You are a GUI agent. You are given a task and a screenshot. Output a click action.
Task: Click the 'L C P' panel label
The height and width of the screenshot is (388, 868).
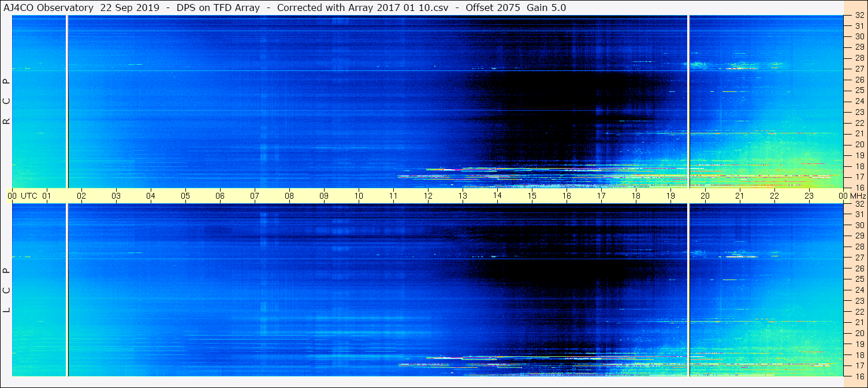7,290
